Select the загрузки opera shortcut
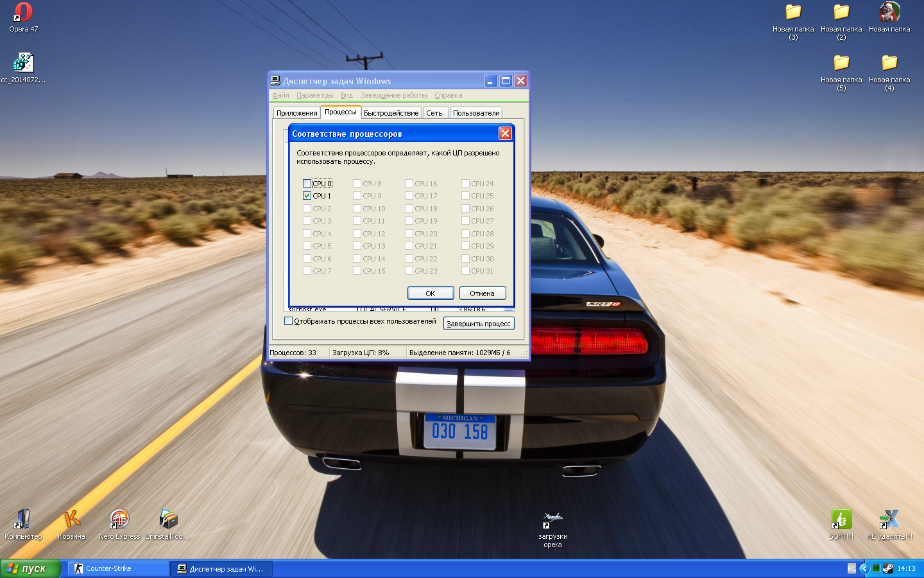 pyautogui.click(x=552, y=529)
